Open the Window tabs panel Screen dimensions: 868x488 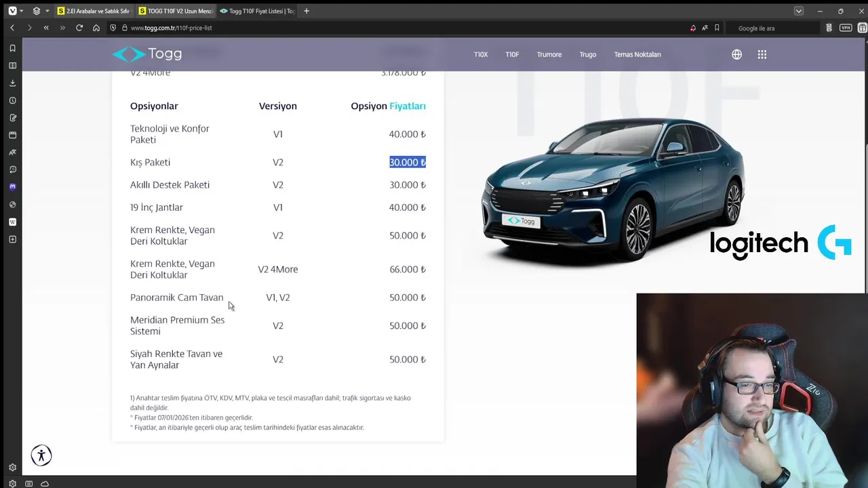point(12,135)
